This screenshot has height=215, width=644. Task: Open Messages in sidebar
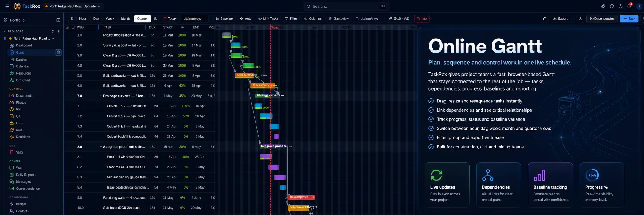pos(23,182)
